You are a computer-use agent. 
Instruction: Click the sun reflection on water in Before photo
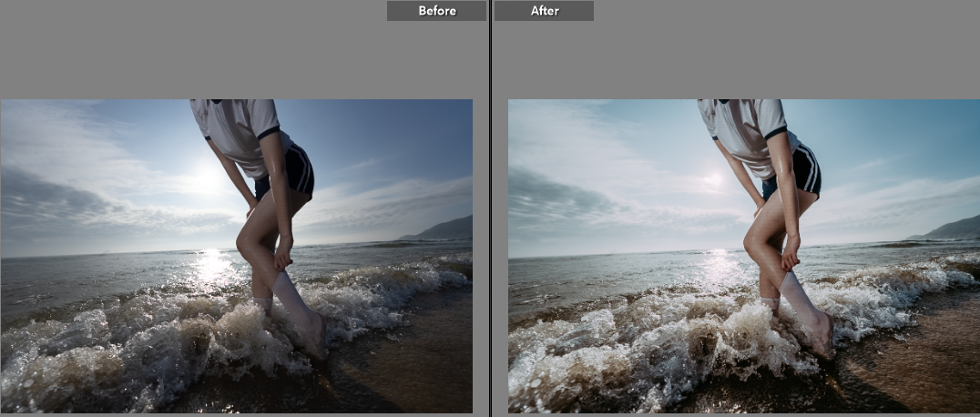[212, 265]
